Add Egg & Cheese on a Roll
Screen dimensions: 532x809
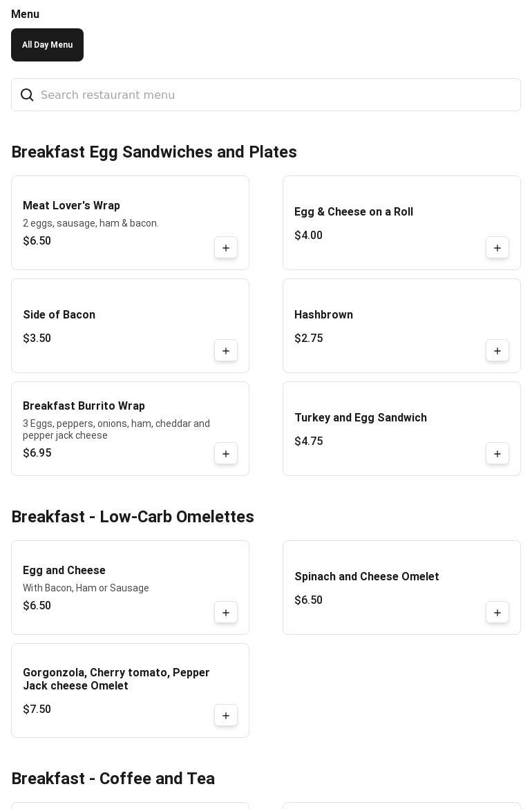(x=497, y=248)
